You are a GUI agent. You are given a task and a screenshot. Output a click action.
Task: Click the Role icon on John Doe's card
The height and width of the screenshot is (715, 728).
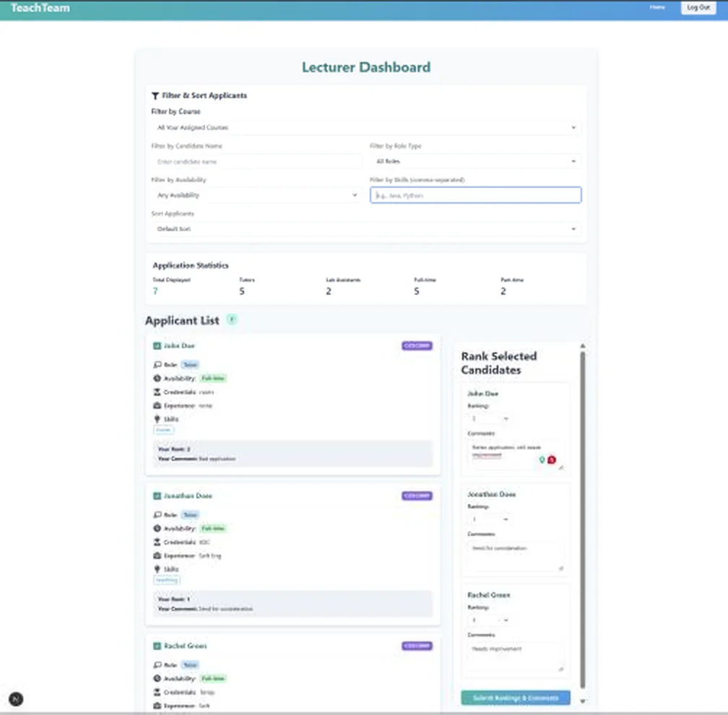tap(157, 365)
